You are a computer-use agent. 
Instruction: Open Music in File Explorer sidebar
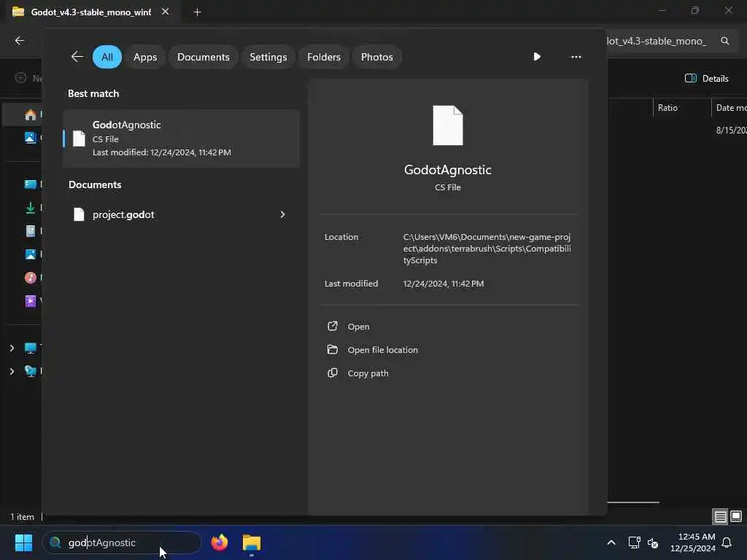click(x=31, y=278)
